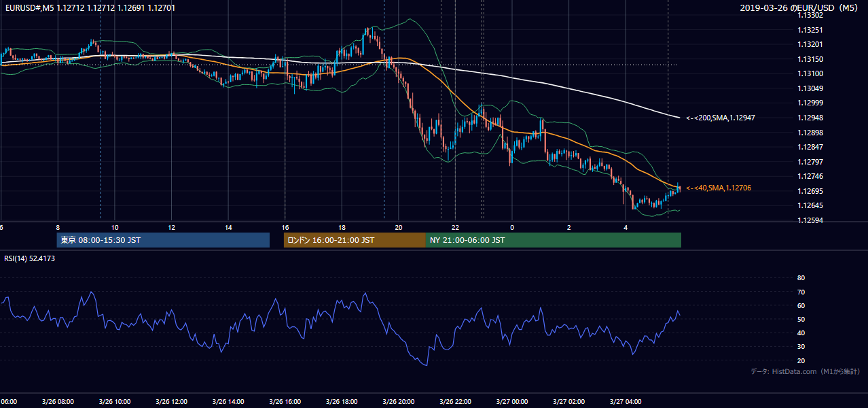Click price axis value 1.13049
This screenshot has width=868, height=408.
(x=810, y=88)
